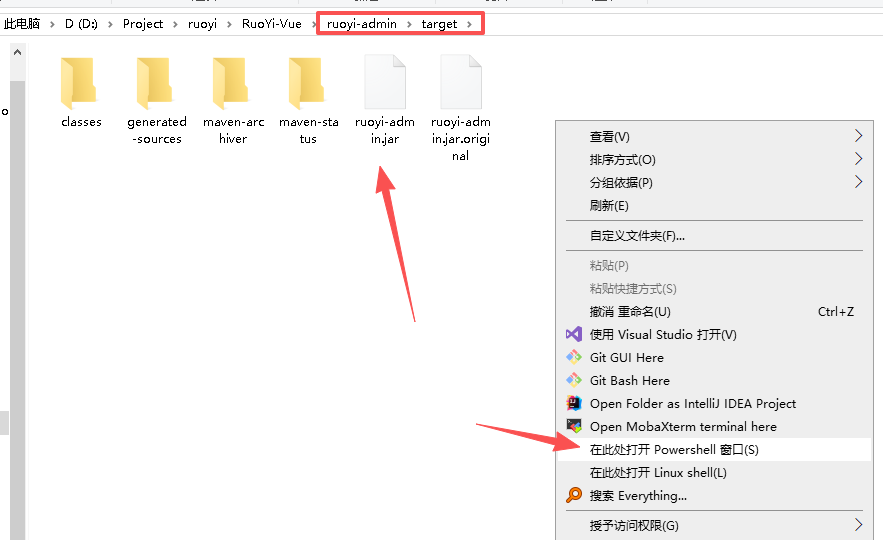This screenshot has width=883, height=540.
Task: Click 刷新(E) to refresh the folder
Action: pos(609,205)
